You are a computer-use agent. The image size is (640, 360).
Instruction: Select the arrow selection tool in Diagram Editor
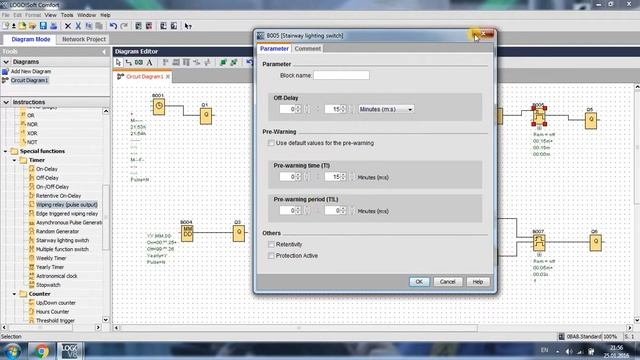pyautogui.click(x=118, y=62)
